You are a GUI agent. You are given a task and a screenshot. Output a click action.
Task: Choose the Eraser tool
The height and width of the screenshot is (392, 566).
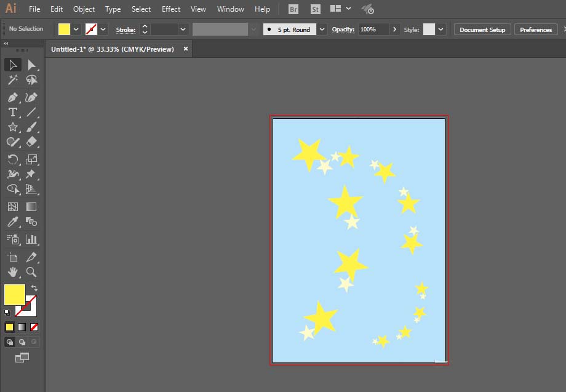pos(31,142)
